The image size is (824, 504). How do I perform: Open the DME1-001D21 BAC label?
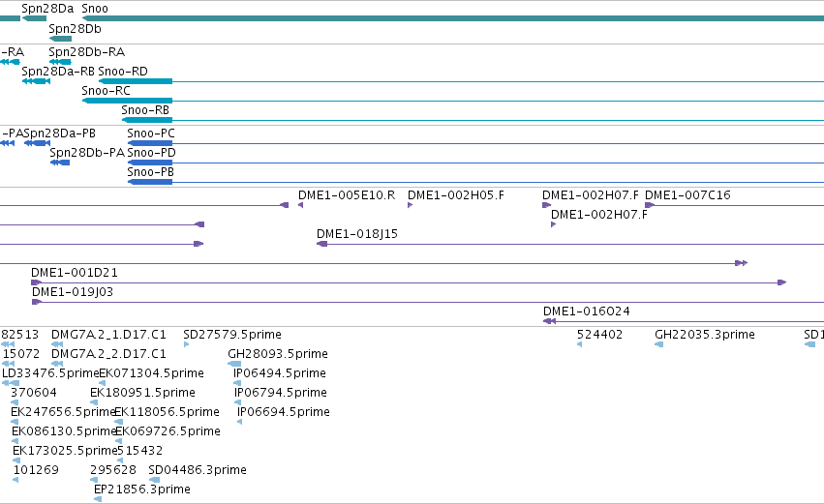(75, 273)
